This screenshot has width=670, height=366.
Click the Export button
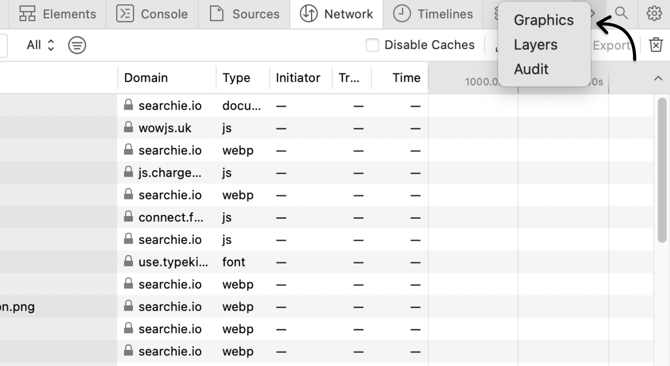[611, 45]
